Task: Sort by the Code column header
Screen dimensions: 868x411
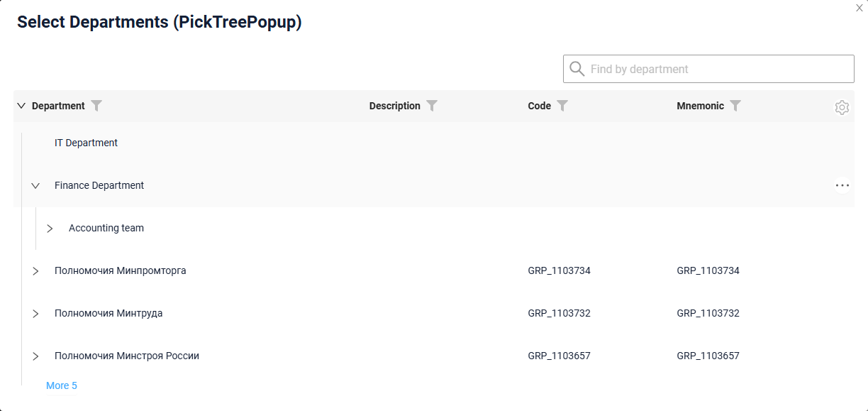Action: click(x=540, y=106)
